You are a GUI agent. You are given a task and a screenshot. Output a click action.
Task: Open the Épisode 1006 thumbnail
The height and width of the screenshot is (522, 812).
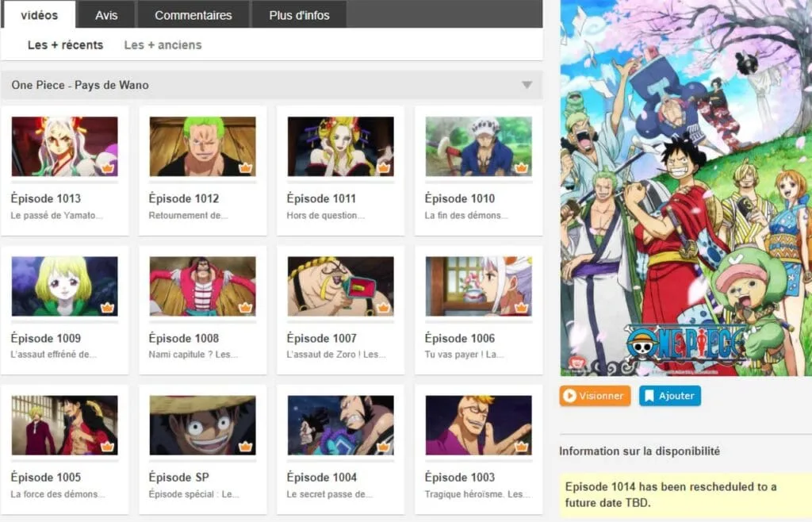[478, 286]
